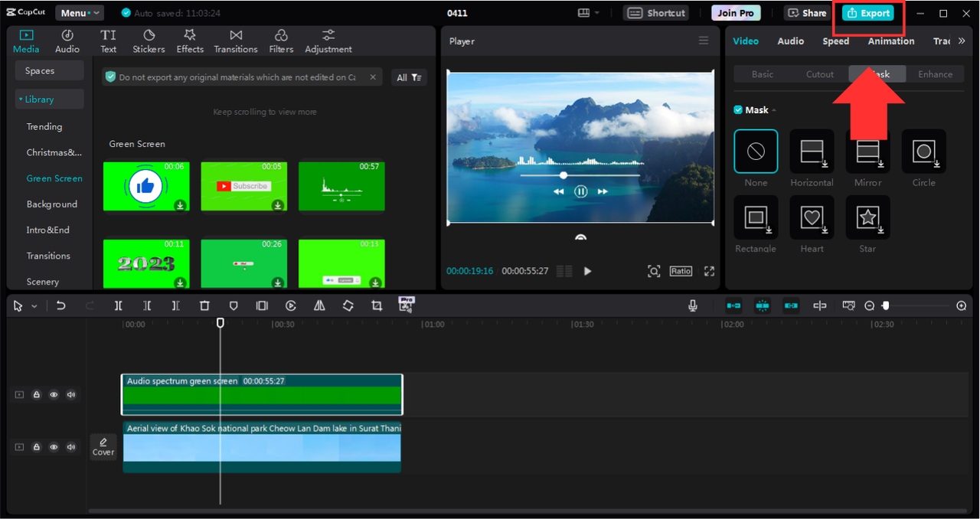Expand the selection tool chevron
This screenshot has width=980, height=519.
tap(34, 306)
